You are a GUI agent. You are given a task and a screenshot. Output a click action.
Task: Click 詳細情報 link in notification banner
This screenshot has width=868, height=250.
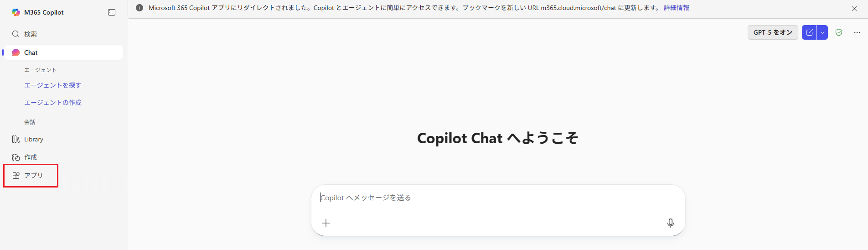tap(677, 8)
